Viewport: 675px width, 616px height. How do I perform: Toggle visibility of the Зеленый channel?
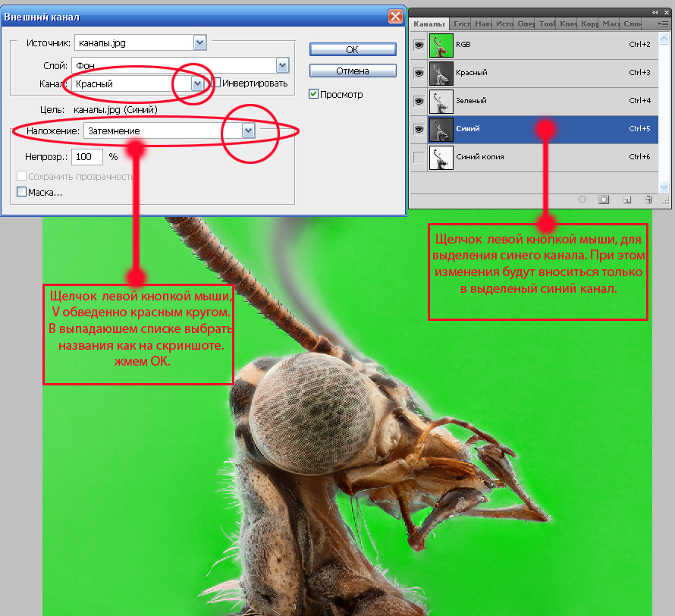tap(418, 101)
